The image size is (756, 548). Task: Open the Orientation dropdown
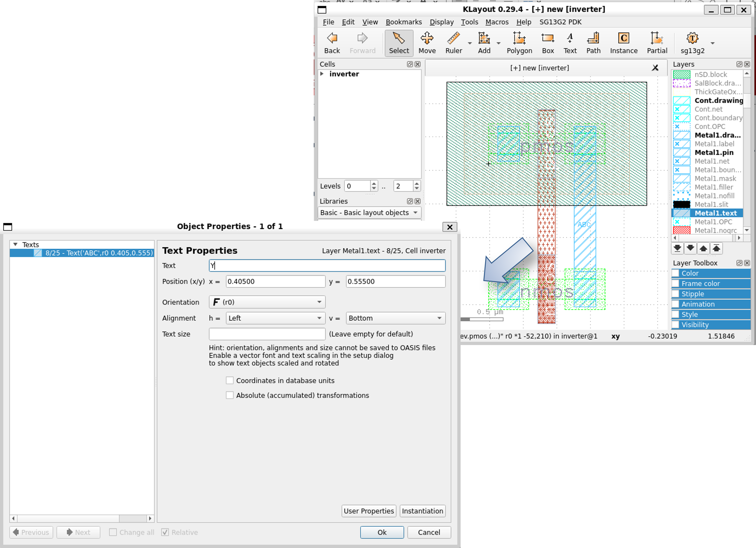point(267,302)
